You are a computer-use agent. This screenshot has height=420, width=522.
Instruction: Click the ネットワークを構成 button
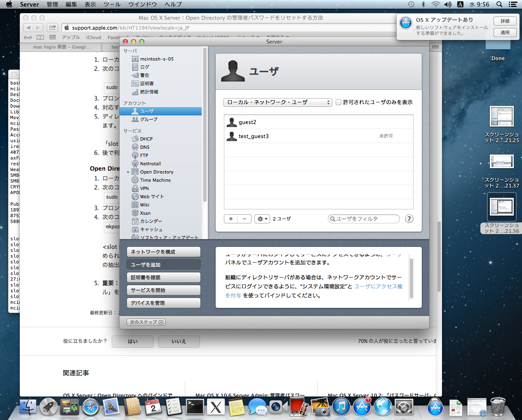point(164,252)
